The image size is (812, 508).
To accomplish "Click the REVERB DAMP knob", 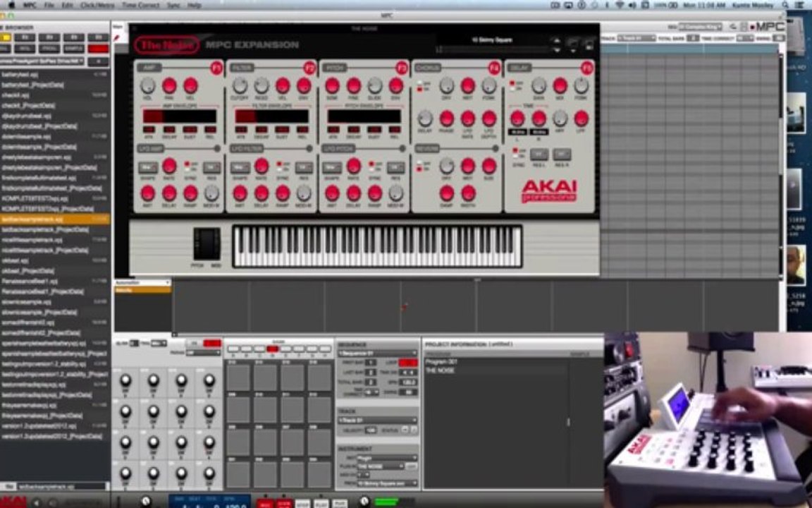I will coord(446,193).
